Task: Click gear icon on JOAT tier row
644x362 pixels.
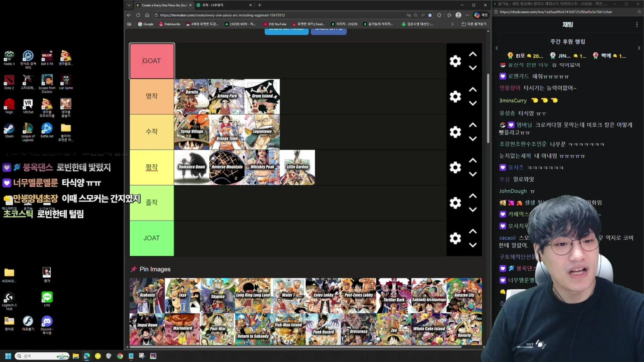Action: pyautogui.click(x=455, y=238)
